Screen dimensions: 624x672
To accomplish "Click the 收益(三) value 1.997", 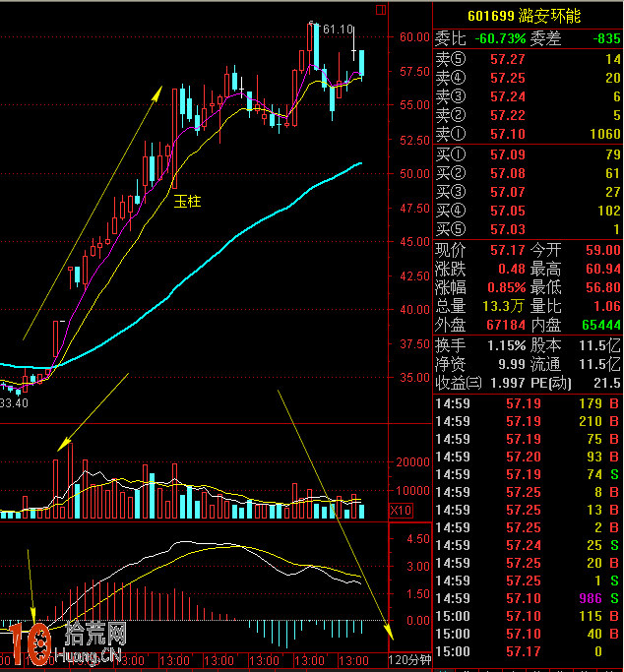I will click(x=508, y=383).
